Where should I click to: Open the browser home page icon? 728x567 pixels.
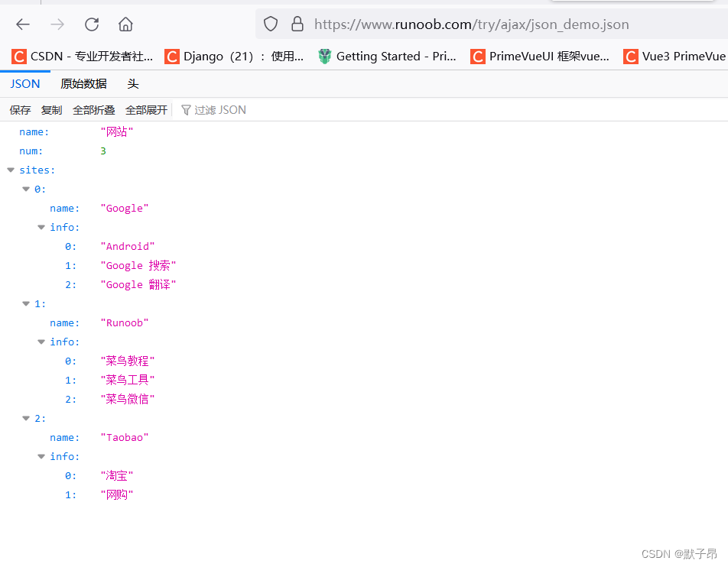click(125, 24)
